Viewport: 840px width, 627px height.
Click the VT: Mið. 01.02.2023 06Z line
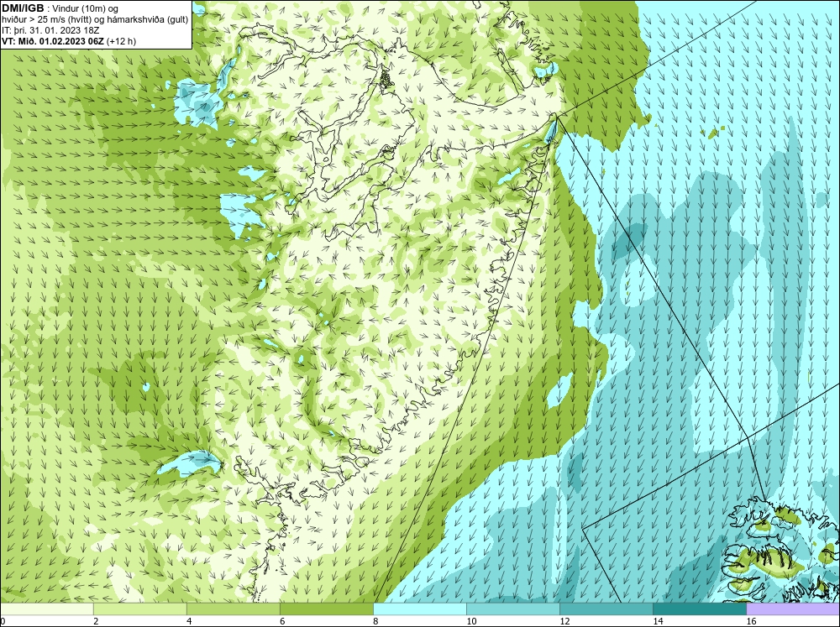pyautogui.click(x=69, y=41)
